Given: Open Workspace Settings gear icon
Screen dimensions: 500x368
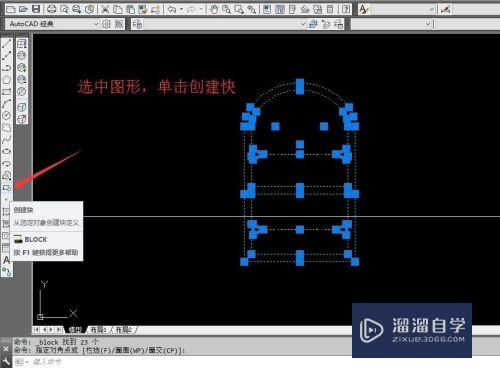Looking at the screenshot, I should click(106, 24).
